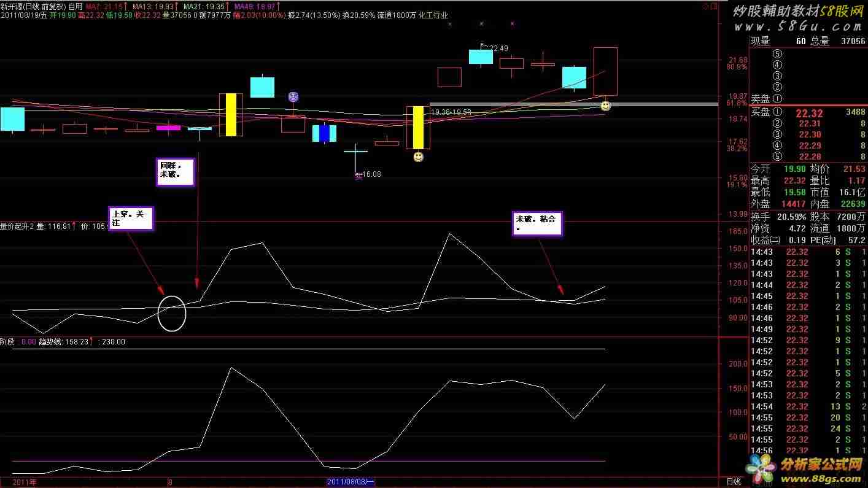Select 卖盘 level ① row
The image size is (868, 488).
808,98
